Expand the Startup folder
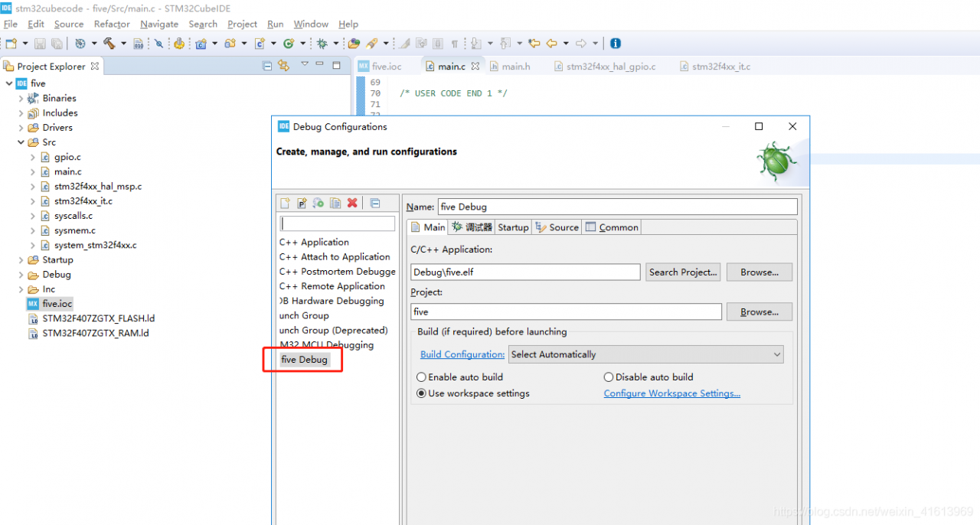980x525 pixels. click(21, 259)
